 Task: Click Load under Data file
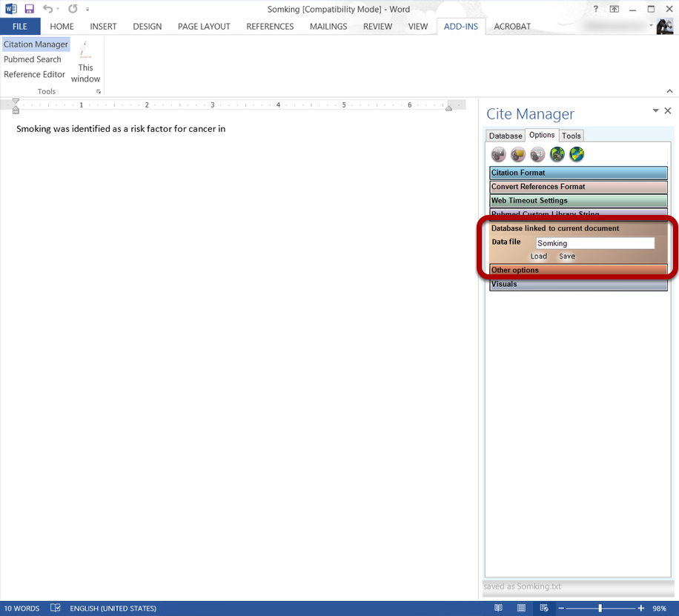tap(539, 256)
